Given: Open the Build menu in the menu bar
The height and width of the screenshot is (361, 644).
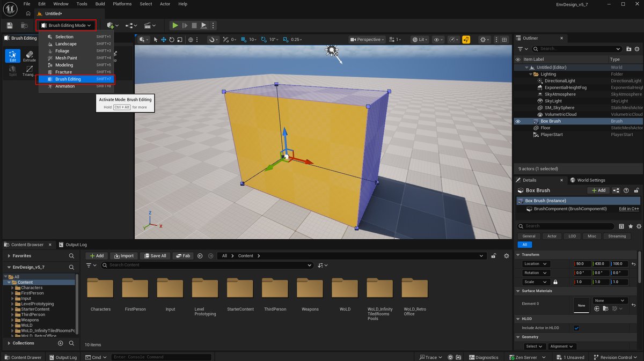Looking at the screenshot, I should tap(100, 4).
